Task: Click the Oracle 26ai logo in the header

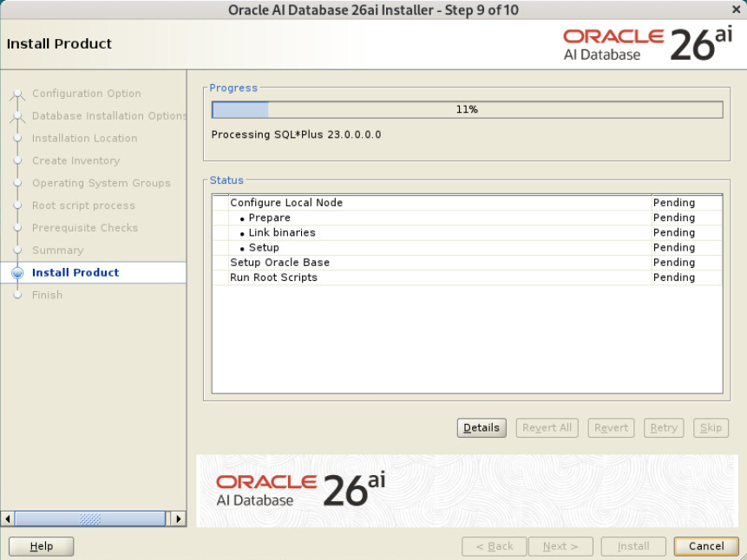Action: point(647,44)
